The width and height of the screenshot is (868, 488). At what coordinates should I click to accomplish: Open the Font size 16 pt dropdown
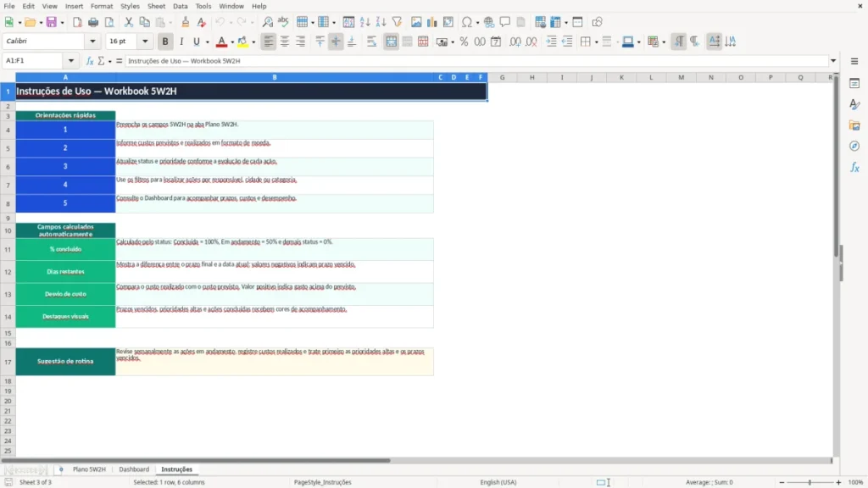pos(145,41)
